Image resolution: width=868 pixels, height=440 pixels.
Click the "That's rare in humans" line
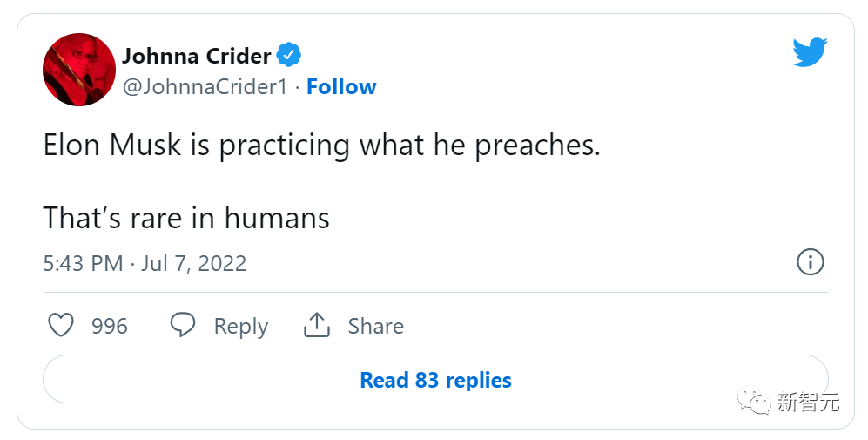pyautogui.click(x=186, y=217)
